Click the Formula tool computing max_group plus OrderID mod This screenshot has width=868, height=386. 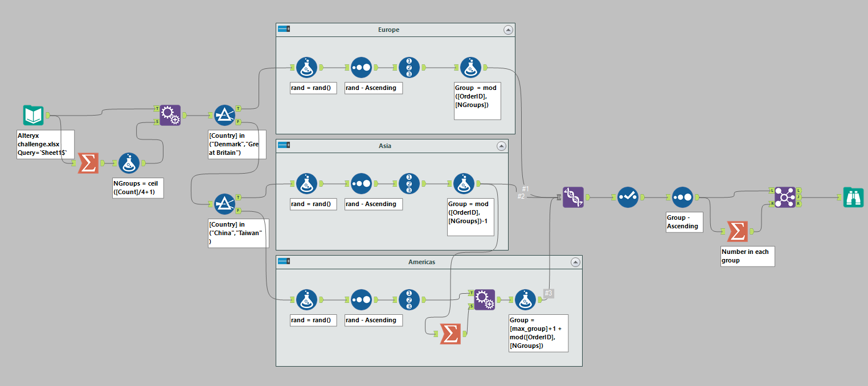click(524, 299)
